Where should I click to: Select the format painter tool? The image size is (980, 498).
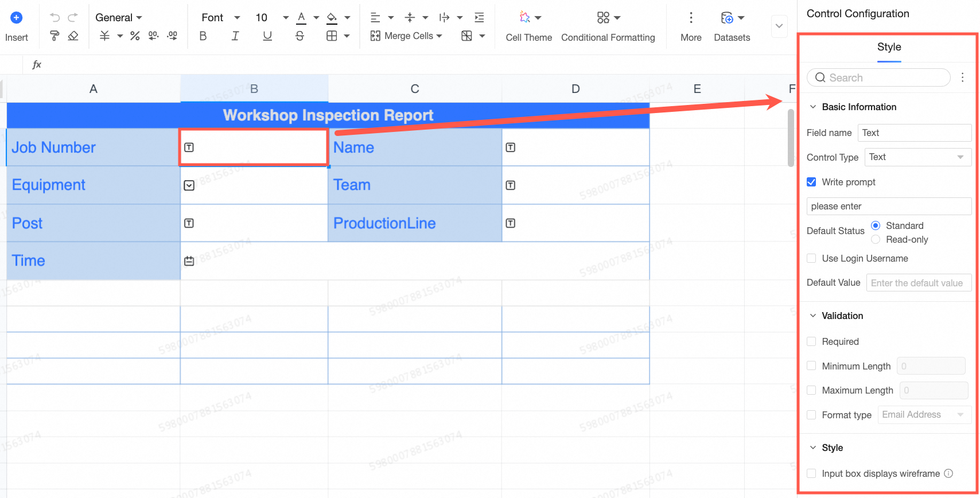click(x=55, y=36)
